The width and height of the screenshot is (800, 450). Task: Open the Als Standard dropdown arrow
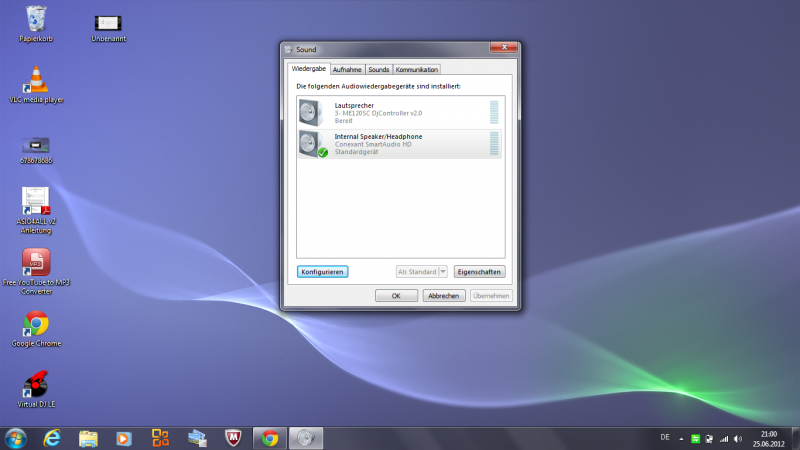(x=443, y=271)
